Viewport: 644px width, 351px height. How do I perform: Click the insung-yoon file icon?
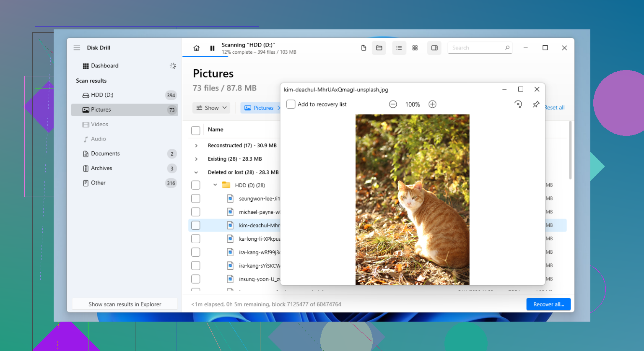click(230, 279)
